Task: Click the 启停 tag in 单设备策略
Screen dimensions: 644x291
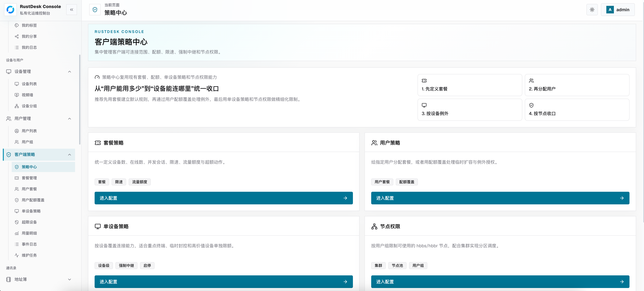Action: coord(147,265)
